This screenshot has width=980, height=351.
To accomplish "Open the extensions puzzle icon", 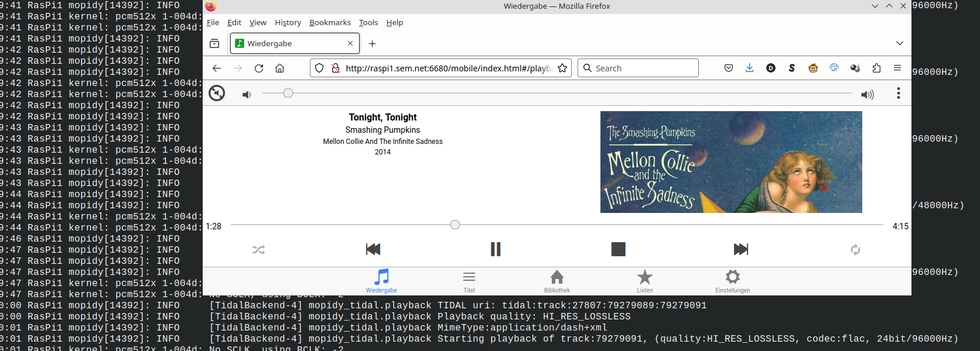I will (876, 68).
